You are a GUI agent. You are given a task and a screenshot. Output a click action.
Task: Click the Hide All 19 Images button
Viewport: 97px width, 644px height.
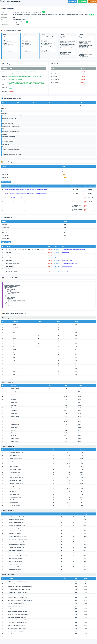(6, 182)
